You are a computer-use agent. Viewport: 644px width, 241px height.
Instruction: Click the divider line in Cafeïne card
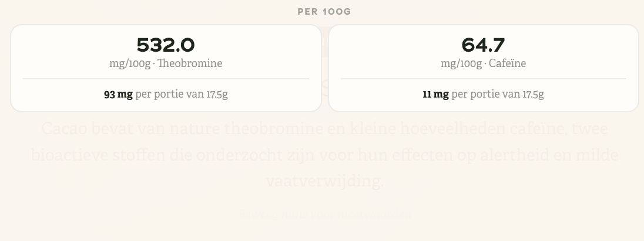click(x=483, y=78)
